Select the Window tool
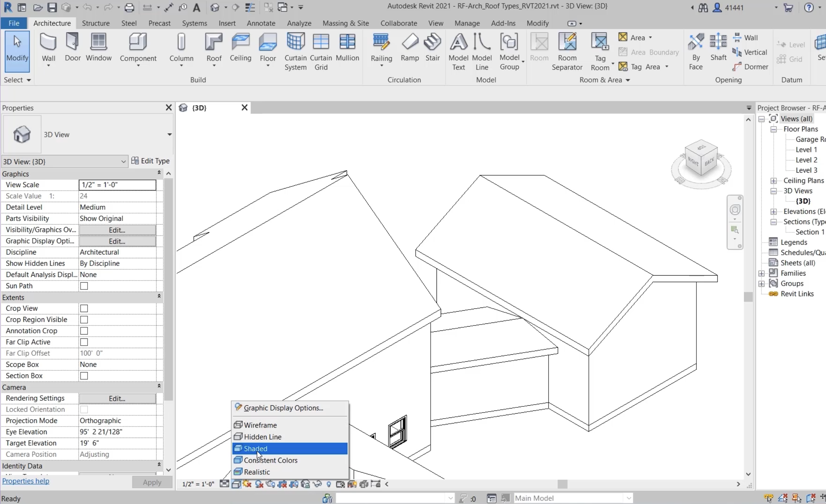The height and width of the screenshot is (504, 826). (x=99, y=47)
